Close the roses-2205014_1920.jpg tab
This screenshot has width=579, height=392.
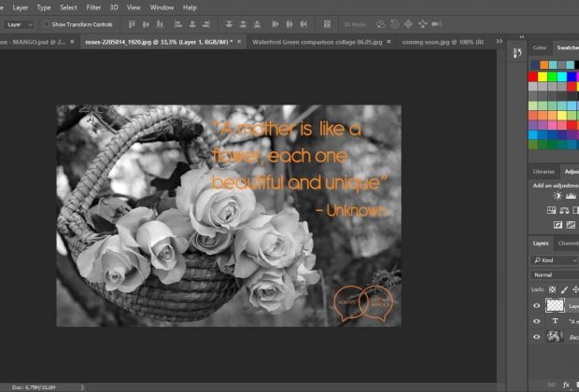click(x=239, y=42)
